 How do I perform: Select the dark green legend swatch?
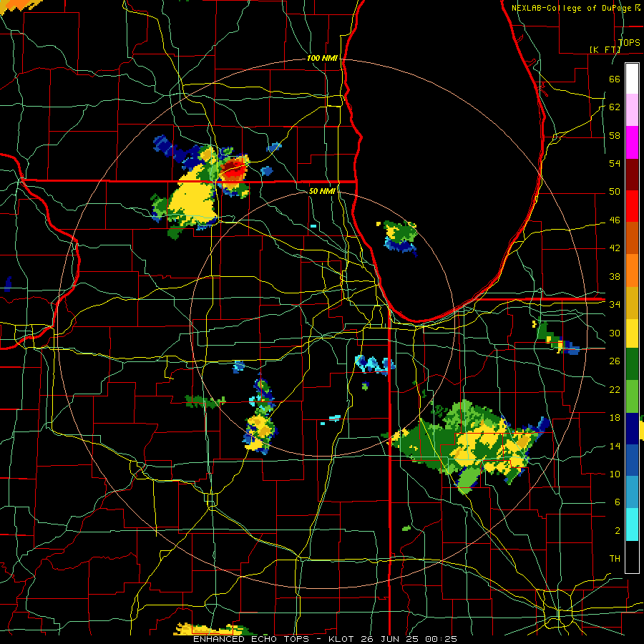(x=632, y=364)
